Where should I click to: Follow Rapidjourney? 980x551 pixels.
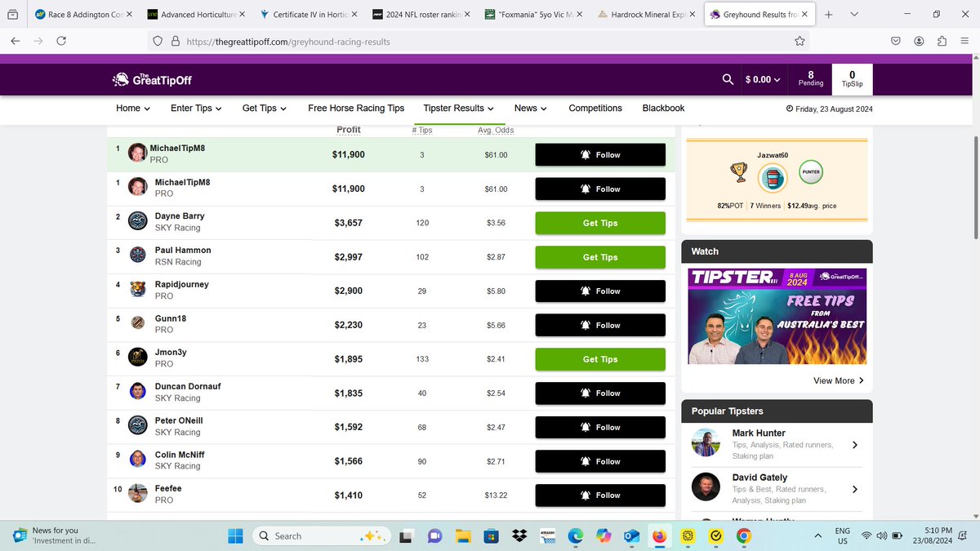pyautogui.click(x=600, y=291)
